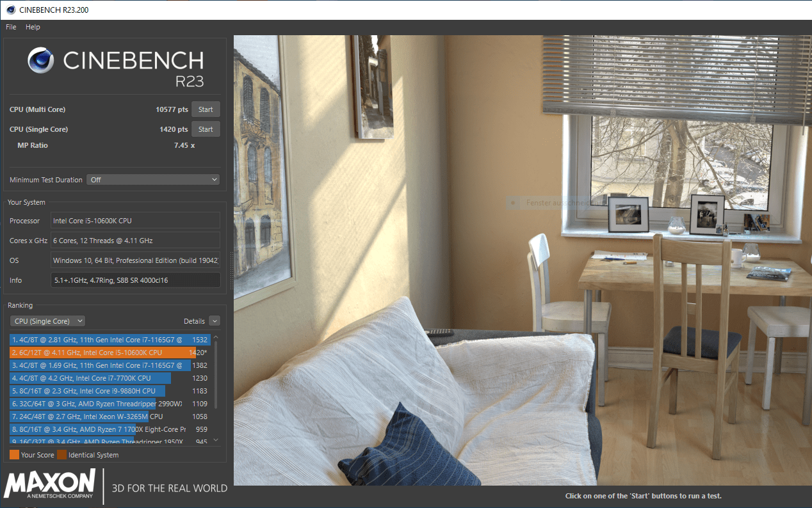This screenshot has width=812, height=508.
Task: Start the CPU Multi Core test
Action: [206, 109]
